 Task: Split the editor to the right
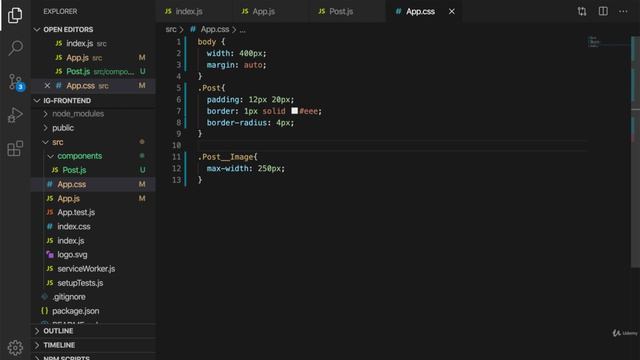coord(603,11)
